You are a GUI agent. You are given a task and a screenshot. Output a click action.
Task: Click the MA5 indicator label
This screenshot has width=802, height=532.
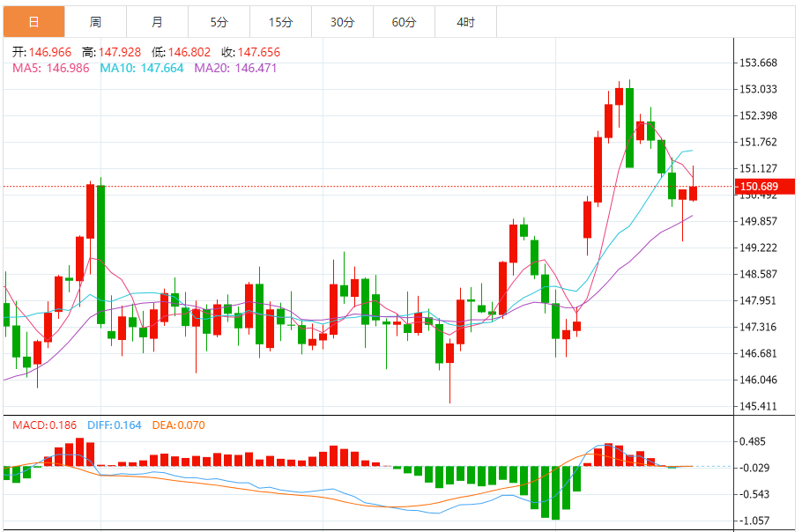click(51, 68)
